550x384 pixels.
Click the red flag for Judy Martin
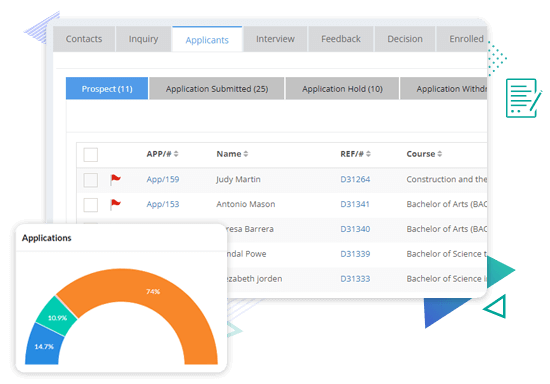[x=115, y=179]
